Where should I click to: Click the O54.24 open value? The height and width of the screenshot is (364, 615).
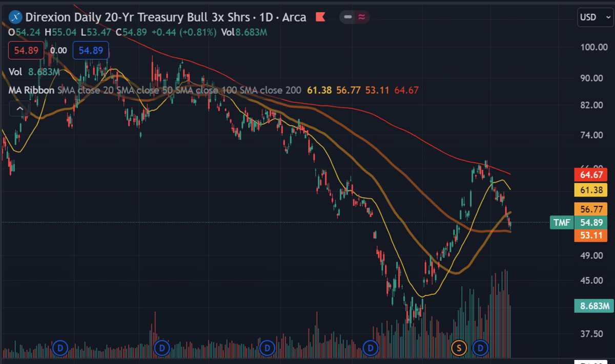coord(25,32)
